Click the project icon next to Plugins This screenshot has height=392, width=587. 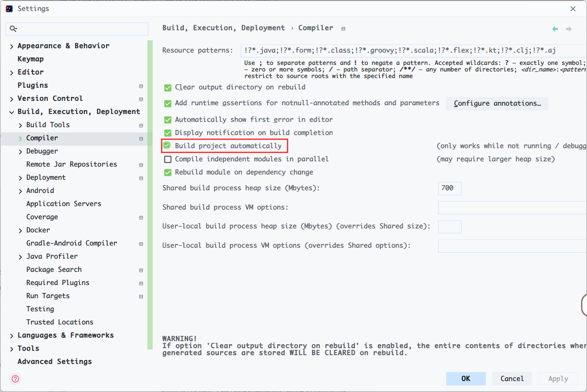pos(141,86)
